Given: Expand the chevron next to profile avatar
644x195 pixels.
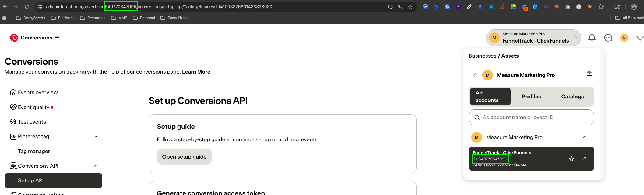Looking at the screenshot, I should [x=640, y=38].
